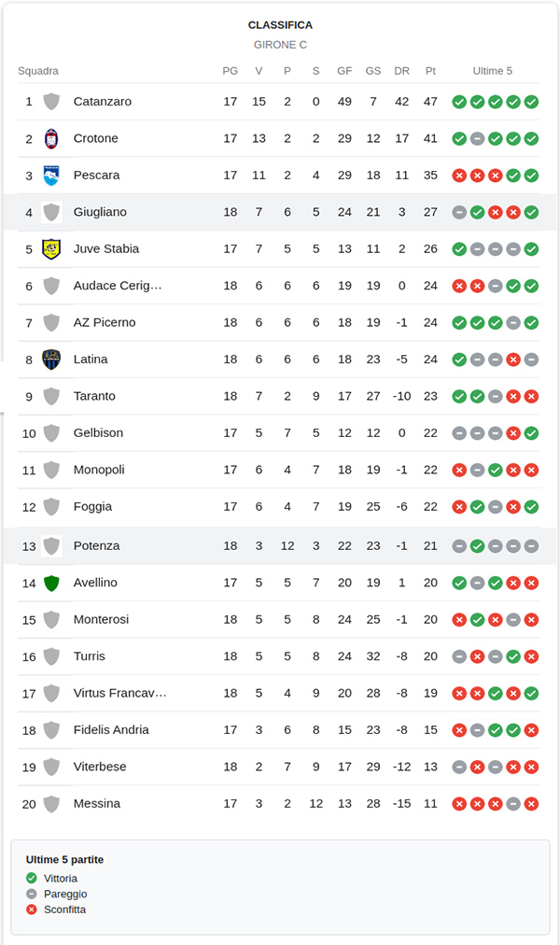Click the Pescara dolphin crest icon

coord(51,175)
